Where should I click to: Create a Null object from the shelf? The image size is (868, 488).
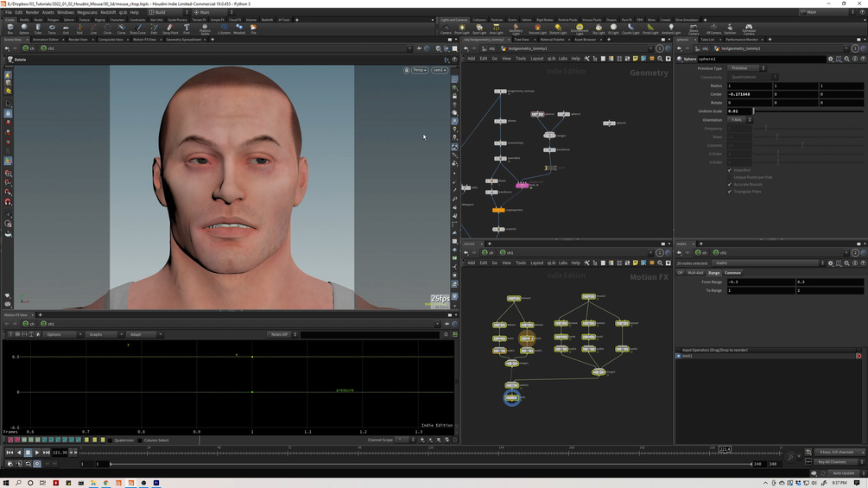[x=79, y=29]
